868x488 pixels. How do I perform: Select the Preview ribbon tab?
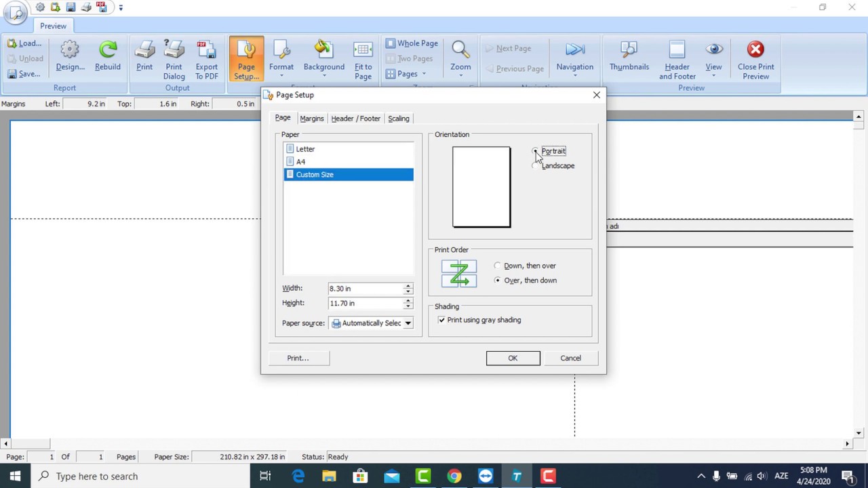click(x=53, y=26)
